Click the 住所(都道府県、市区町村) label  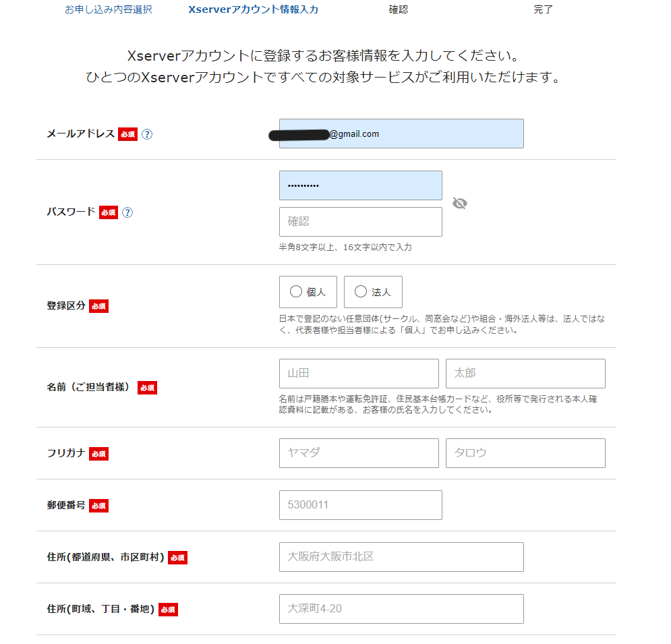[106, 557]
